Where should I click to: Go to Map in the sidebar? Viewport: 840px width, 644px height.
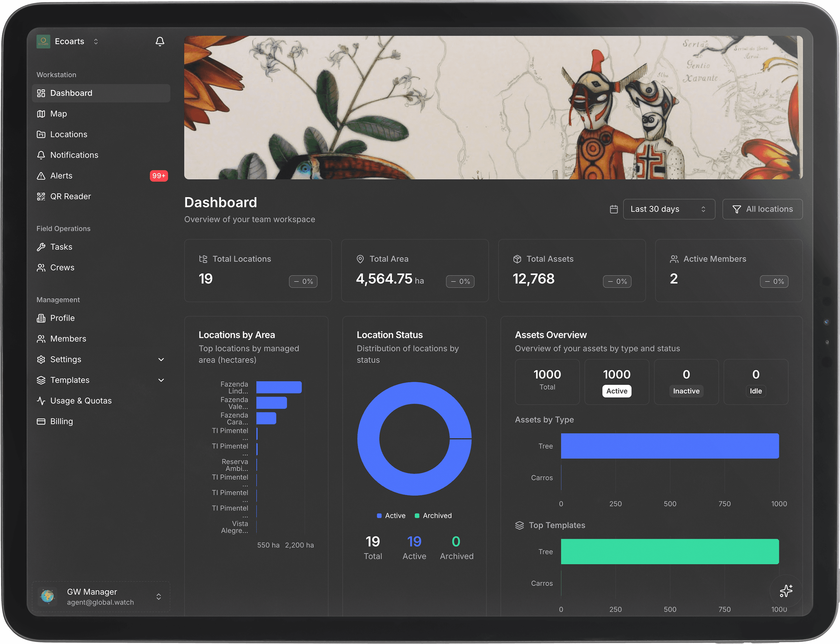(101, 114)
